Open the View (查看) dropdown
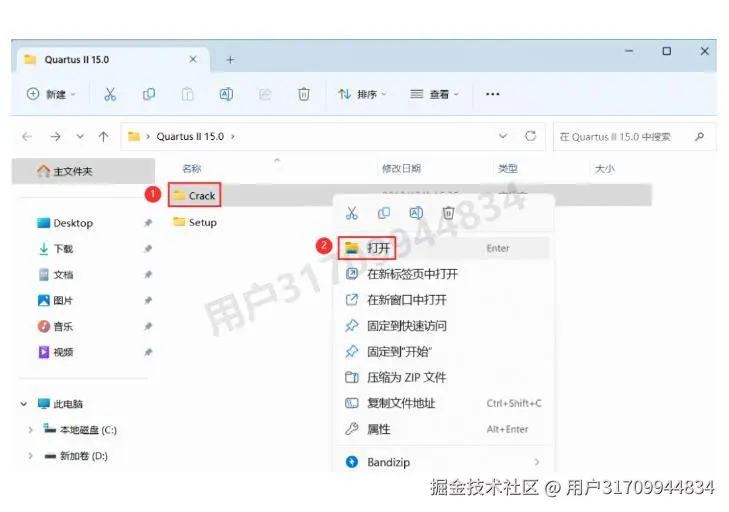This screenshot has width=729, height=512. coord(435,94)
